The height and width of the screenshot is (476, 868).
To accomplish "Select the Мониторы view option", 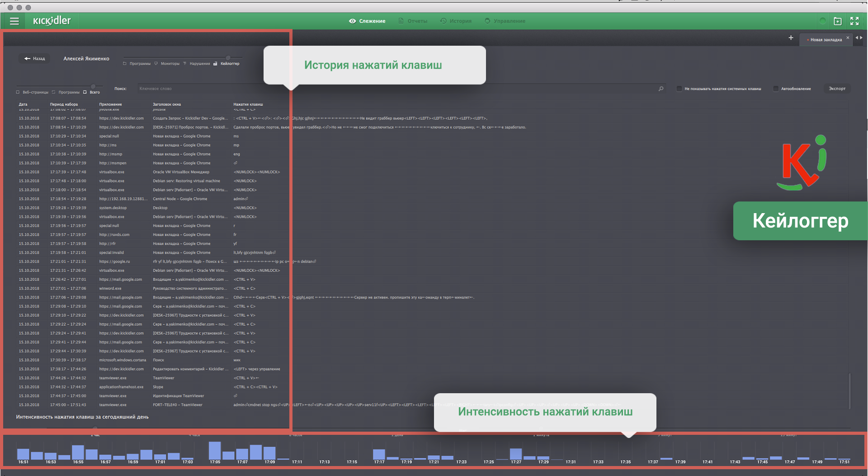I will click(x=167, y=64).
